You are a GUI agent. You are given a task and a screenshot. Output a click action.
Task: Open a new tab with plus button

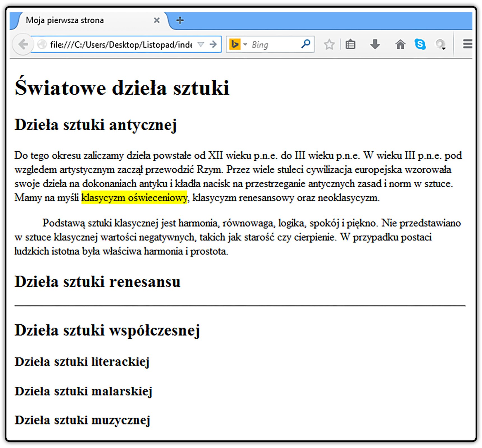click(180, 20)
